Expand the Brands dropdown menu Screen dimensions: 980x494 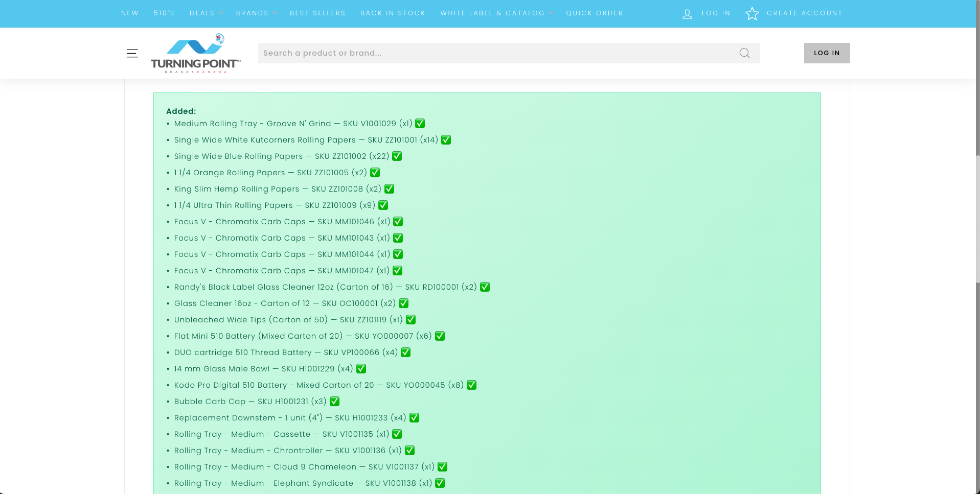click(x=256, y=13)
